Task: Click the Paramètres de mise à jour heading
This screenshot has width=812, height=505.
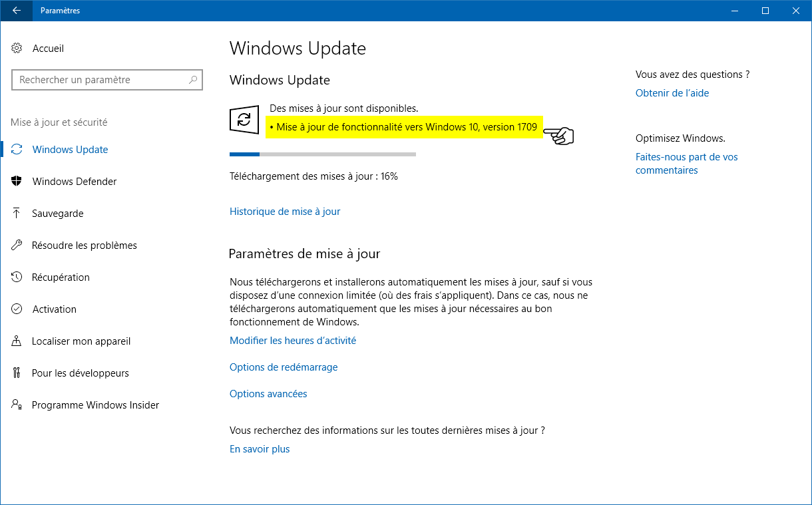Action: click(304, 253)
